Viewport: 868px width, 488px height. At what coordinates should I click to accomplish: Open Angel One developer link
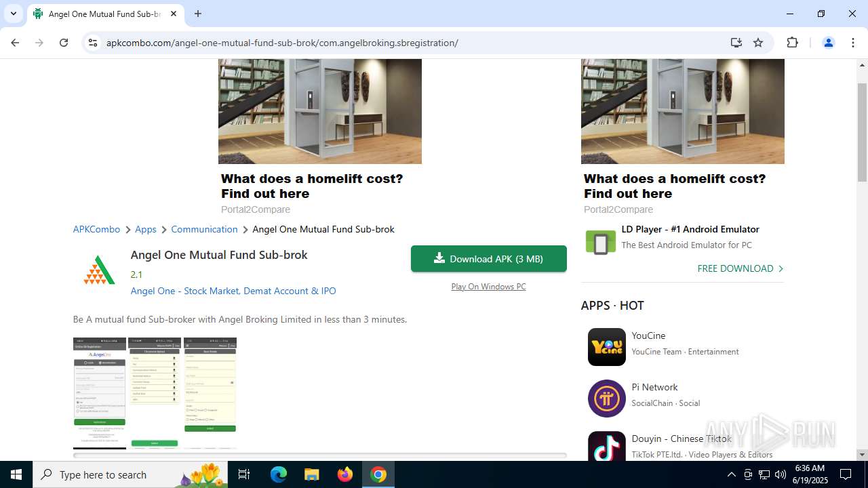tap(233, 291)
